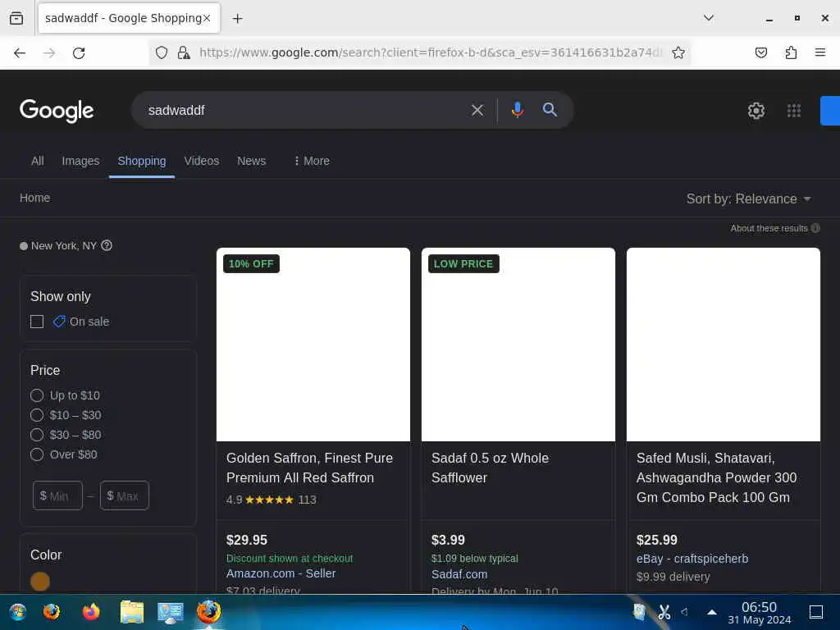
Task: Visit the eBay - craftspiceherb link
Action: pos(692,559)
